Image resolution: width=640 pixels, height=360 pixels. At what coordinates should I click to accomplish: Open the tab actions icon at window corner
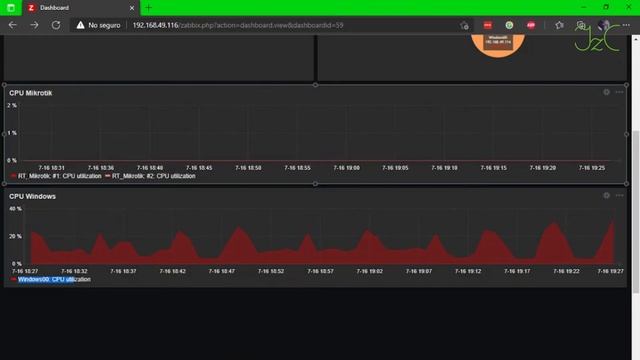(11, 7)
